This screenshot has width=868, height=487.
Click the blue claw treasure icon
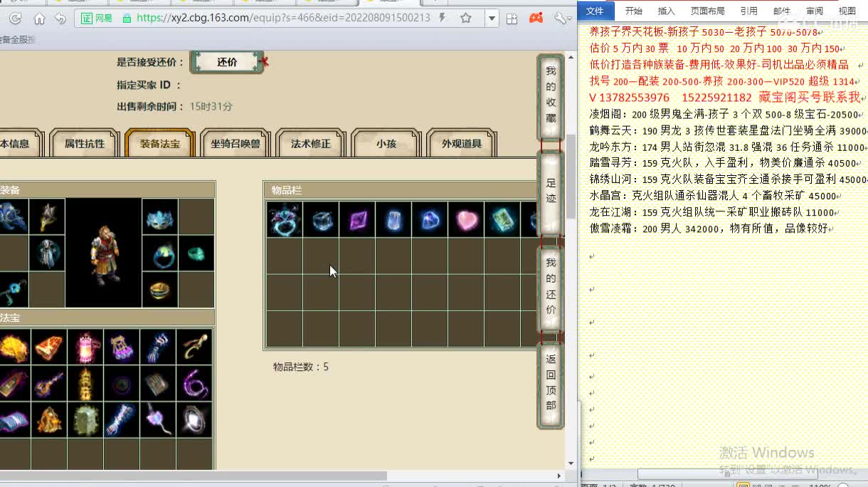point(158,347)
